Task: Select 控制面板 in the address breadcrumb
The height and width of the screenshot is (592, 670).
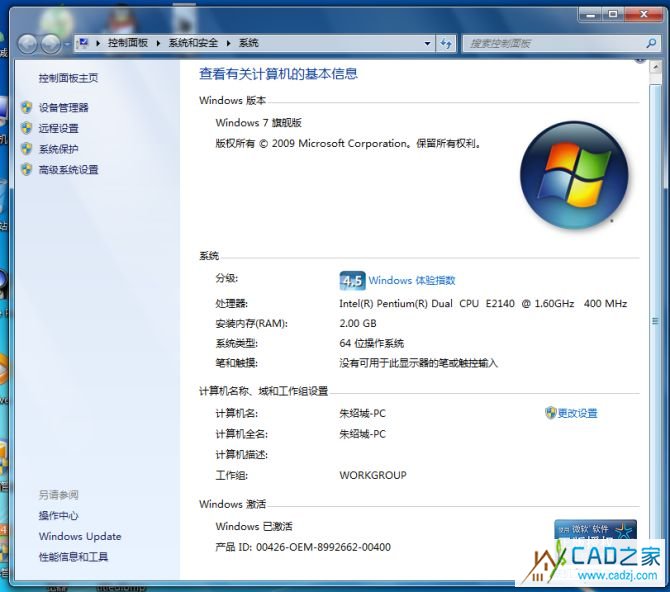Action: pos(127,43)
